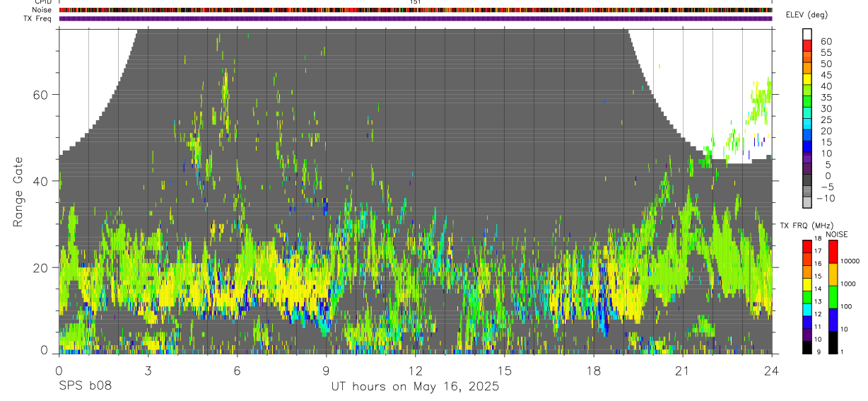Screen dimensions: 868x401
Task: Click the green swatch in TX FRQ legend
Action: tap(807, 297)
